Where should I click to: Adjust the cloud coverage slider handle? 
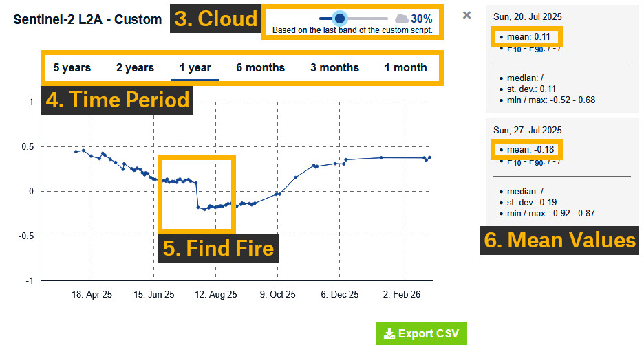340,19
